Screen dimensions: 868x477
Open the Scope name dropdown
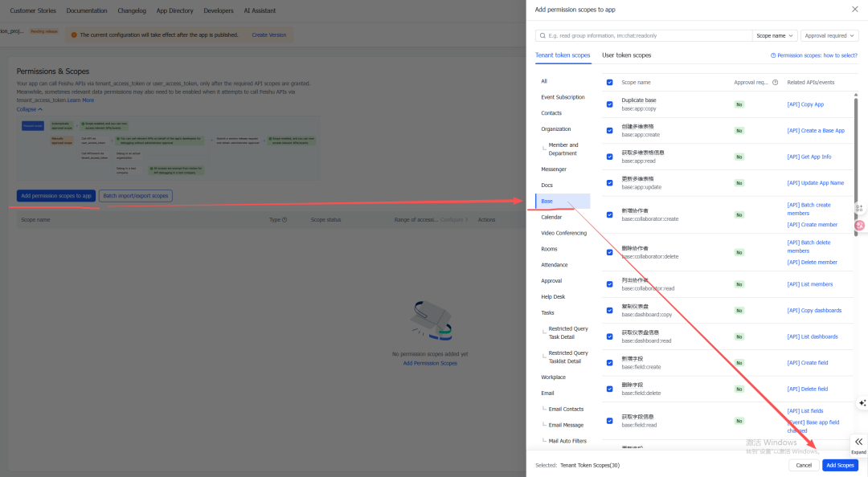click(775, 36)
